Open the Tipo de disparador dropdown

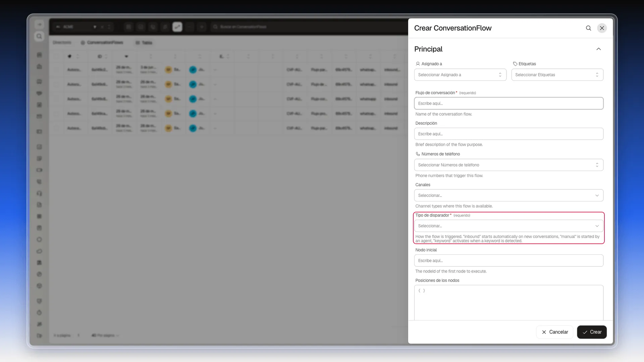[508, 226]
